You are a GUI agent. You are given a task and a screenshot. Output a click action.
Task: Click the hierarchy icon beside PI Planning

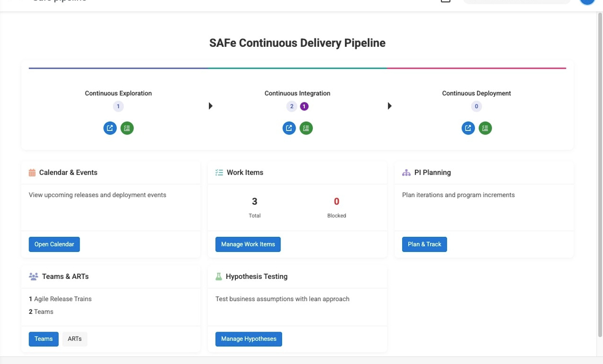(x=405, y=172)
